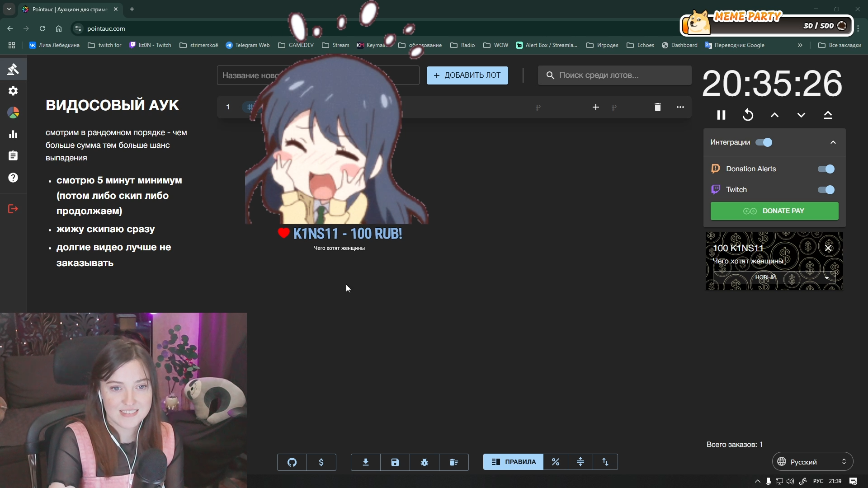Go to browser home page

(x=59, y=28)
